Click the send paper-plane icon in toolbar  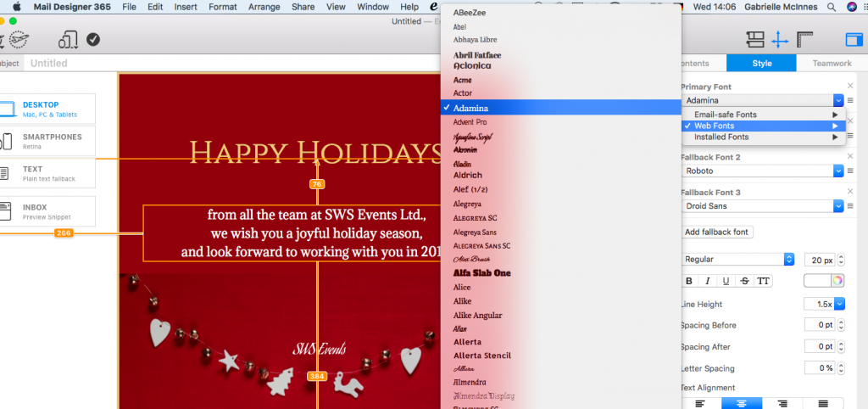coord(19,40)
